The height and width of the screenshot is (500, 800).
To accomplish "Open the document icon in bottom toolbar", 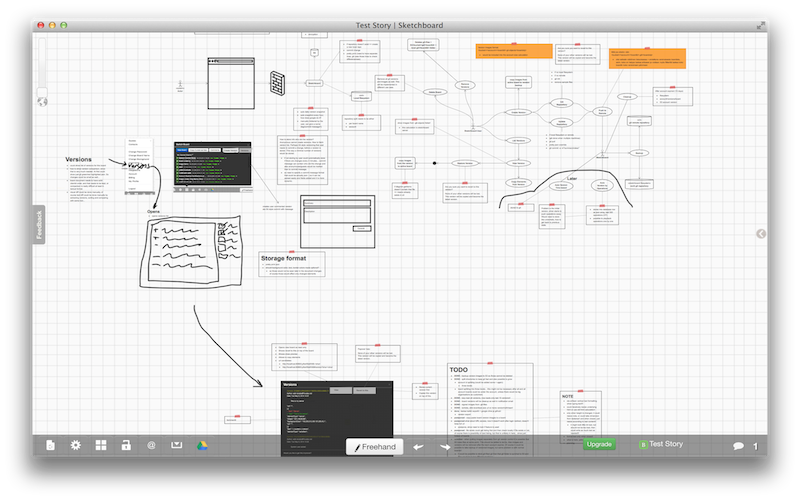I will tap(51, 445).
